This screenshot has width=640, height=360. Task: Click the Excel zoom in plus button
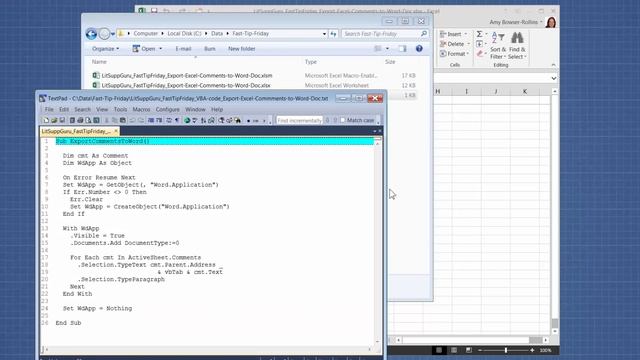[x=532, y=350]
